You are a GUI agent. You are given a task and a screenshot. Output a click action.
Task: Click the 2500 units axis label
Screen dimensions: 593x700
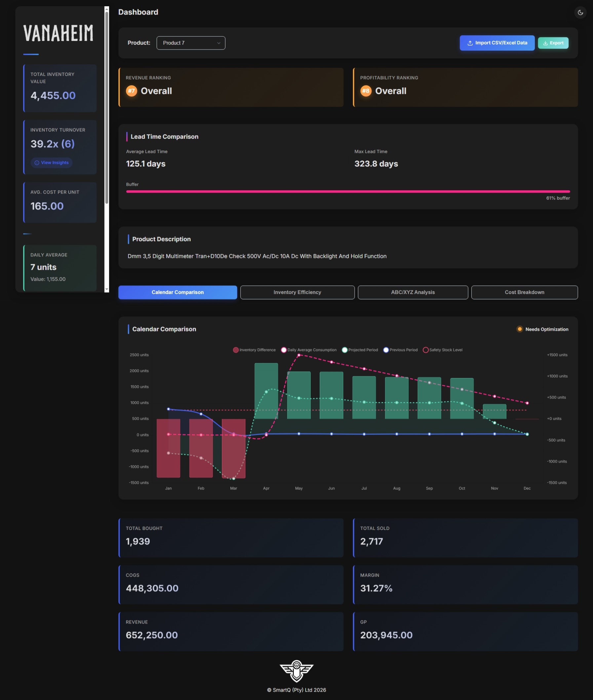pos(139,355)
